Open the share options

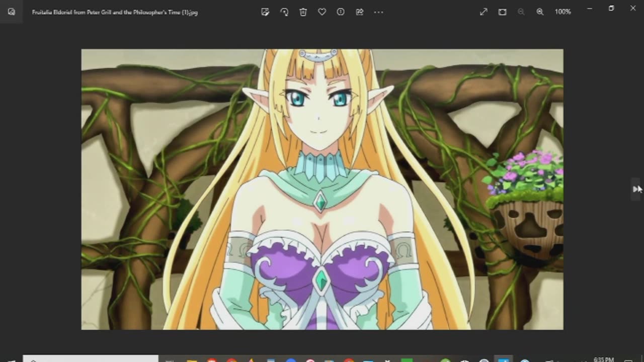coord(360,12)
